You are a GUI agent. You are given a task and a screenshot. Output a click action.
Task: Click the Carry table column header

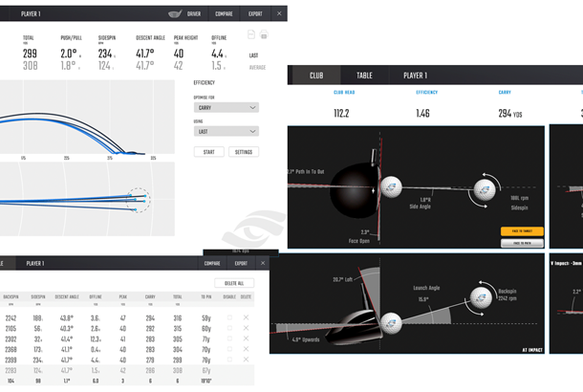point(150,296)
